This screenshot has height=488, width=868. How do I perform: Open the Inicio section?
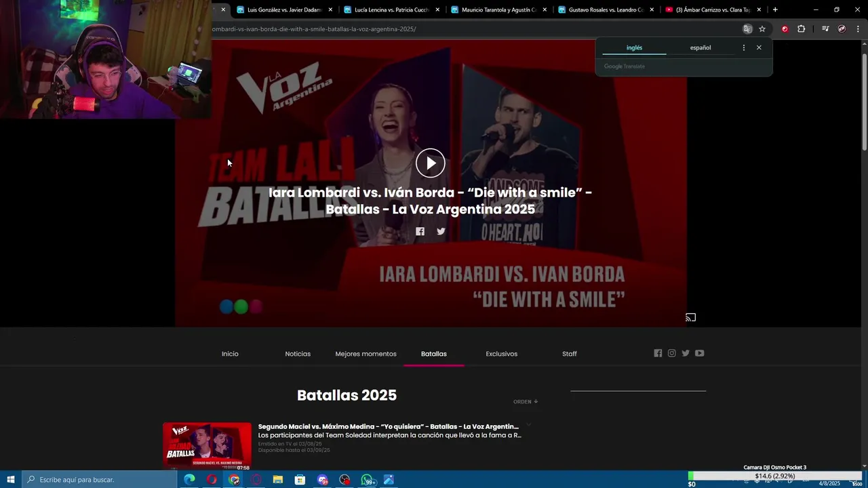pos(230,354)
